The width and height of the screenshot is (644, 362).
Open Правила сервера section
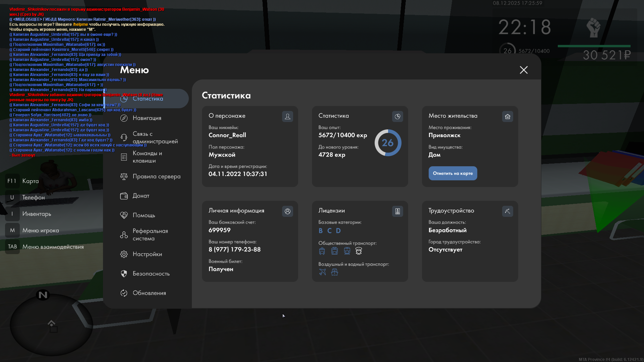[156, 176]
